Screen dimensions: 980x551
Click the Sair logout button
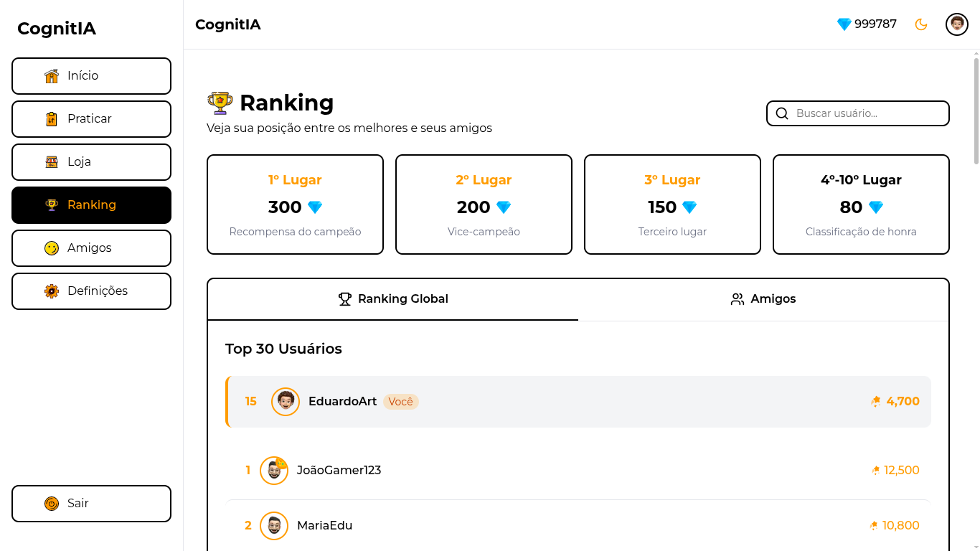coord(91,503)
